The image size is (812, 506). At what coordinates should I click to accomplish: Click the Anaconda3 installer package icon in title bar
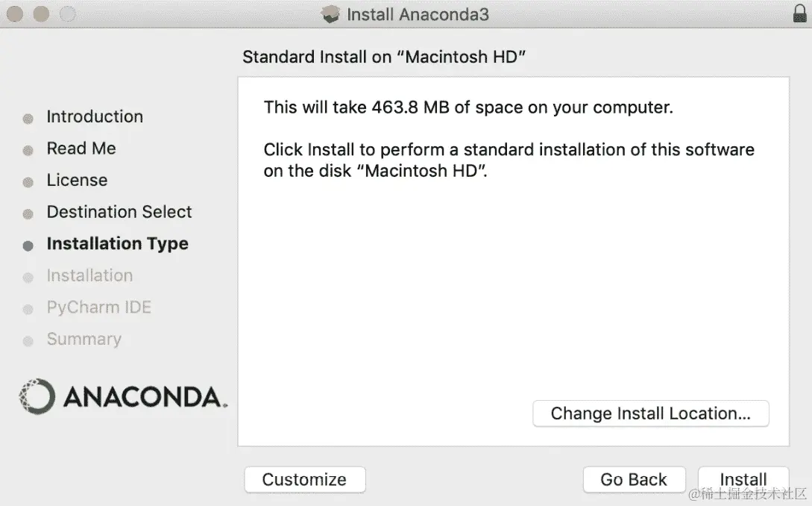[x=330, y=13]
